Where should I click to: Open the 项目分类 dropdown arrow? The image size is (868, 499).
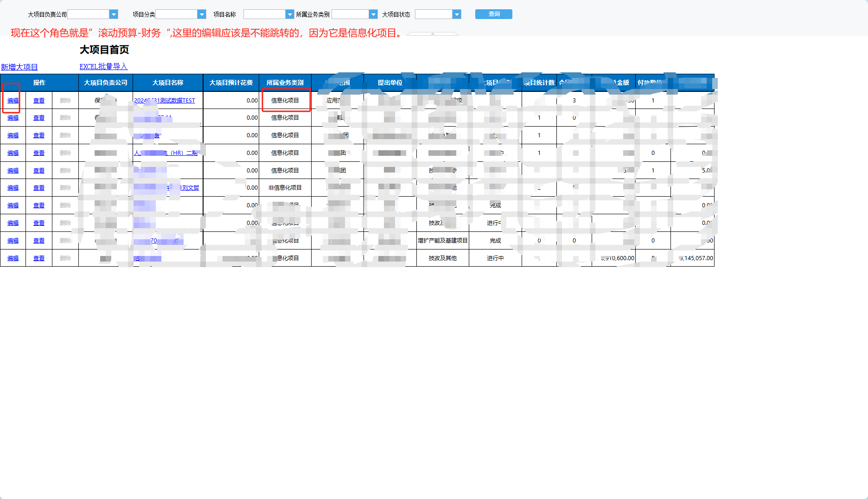(202, 14)
